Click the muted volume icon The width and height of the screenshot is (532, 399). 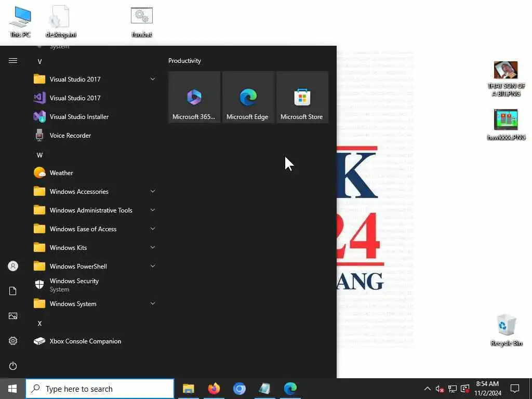click(440, 389)
